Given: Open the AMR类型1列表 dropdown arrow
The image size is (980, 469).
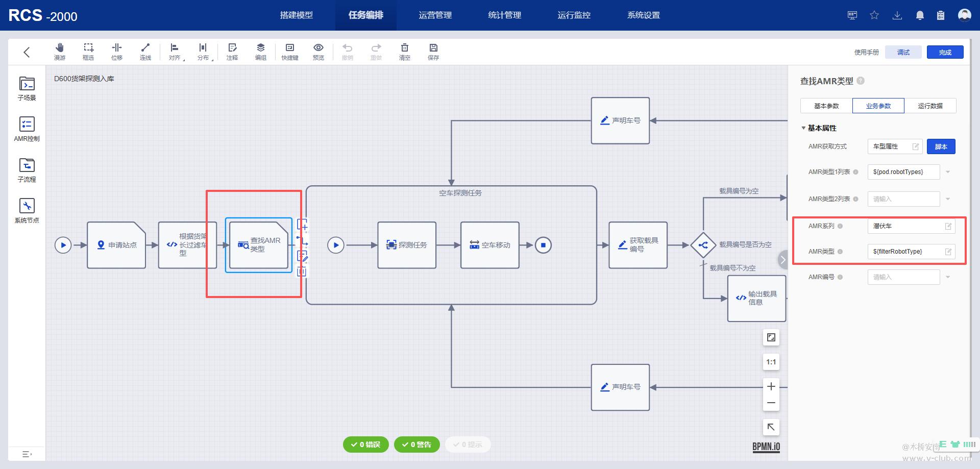Looking at the screenshot, I should [948, 172].
